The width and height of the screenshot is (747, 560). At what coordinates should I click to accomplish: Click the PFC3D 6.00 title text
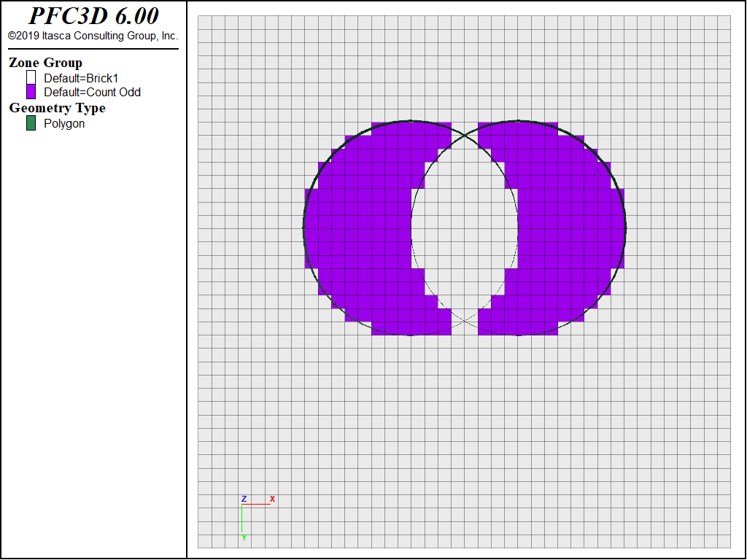(93, 16)
